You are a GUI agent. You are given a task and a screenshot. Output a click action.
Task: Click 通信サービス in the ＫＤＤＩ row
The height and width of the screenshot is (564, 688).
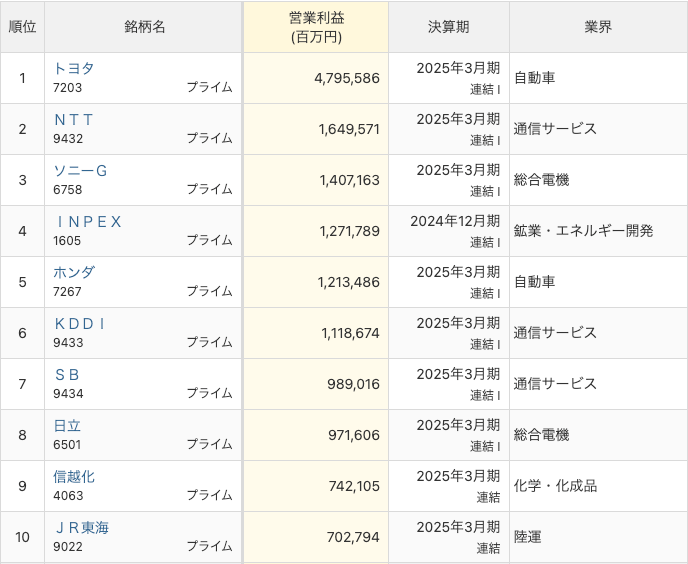[x=555, y=333]
